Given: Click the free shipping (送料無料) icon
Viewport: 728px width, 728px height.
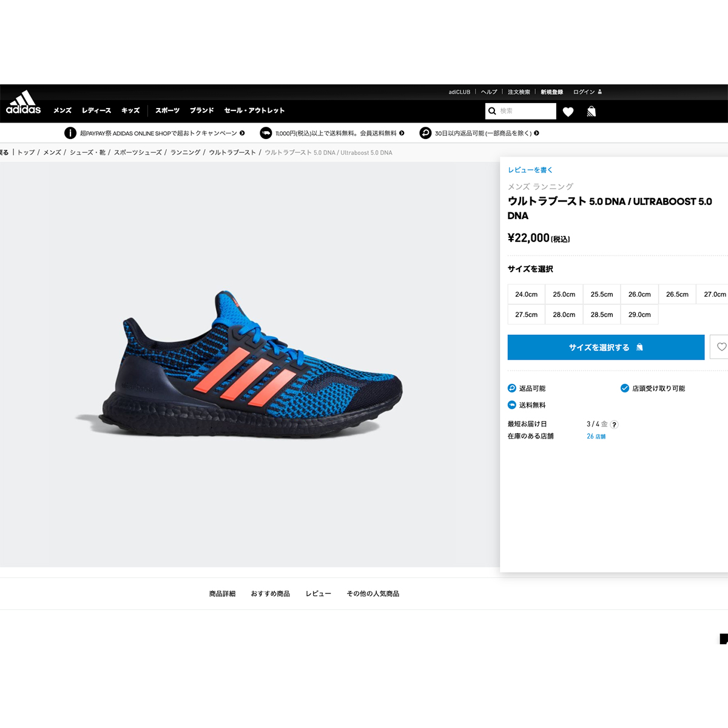Looking at the screenshot, I should (x=512, y=405).
